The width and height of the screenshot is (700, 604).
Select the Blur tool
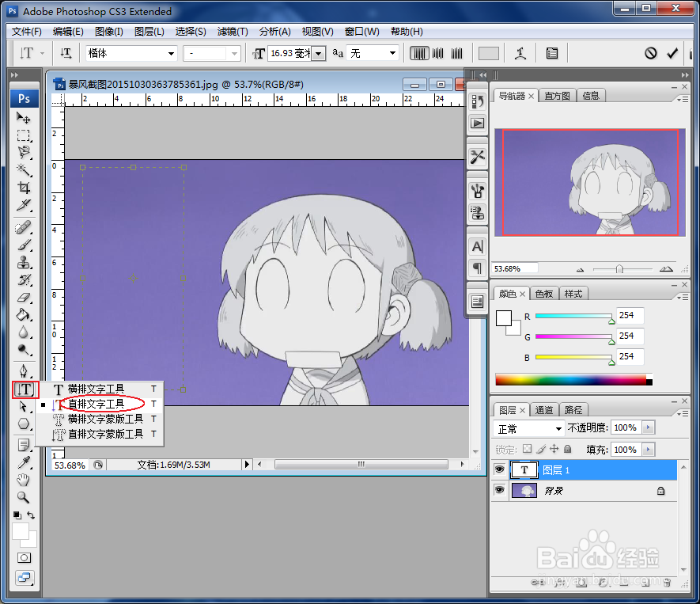24,332
